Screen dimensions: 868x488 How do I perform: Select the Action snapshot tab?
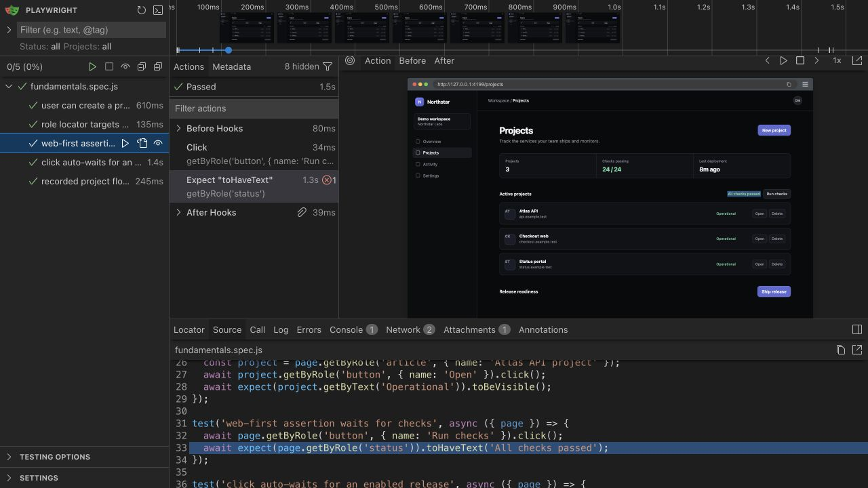378,60
